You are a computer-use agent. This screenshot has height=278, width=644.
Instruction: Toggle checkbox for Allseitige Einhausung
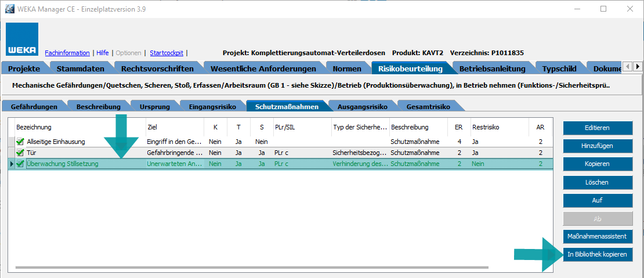tap(20, 142)
